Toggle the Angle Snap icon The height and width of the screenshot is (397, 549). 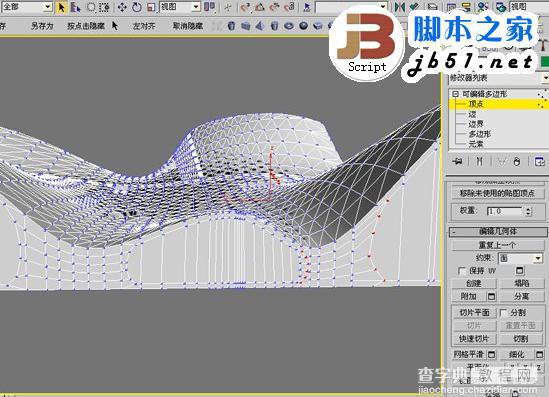click(260, 7)
